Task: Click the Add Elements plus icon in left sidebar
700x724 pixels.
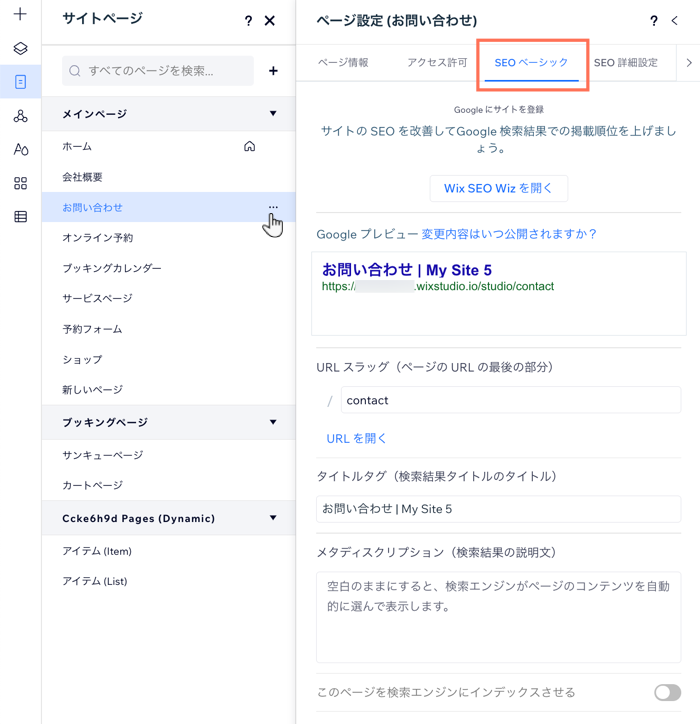Action: 20,14
